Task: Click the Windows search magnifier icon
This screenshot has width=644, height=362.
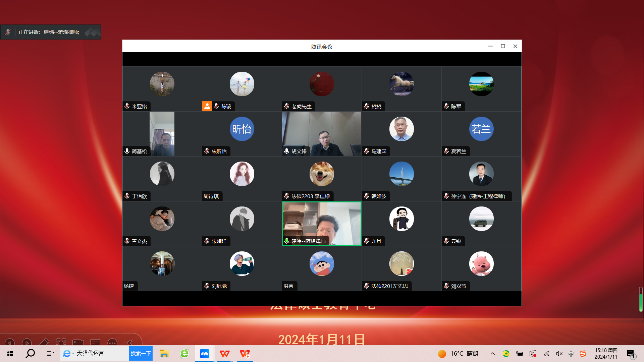Action: [30, 354]
